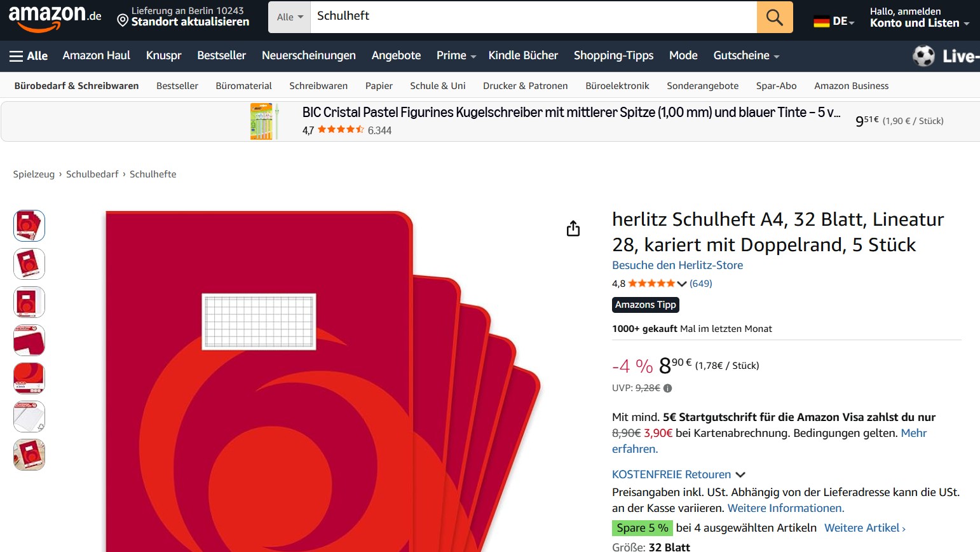Image resolution: width=980 pixels, height=552 pixels.
Task: Click Weitere Artikel link
Action: [864, 528]
